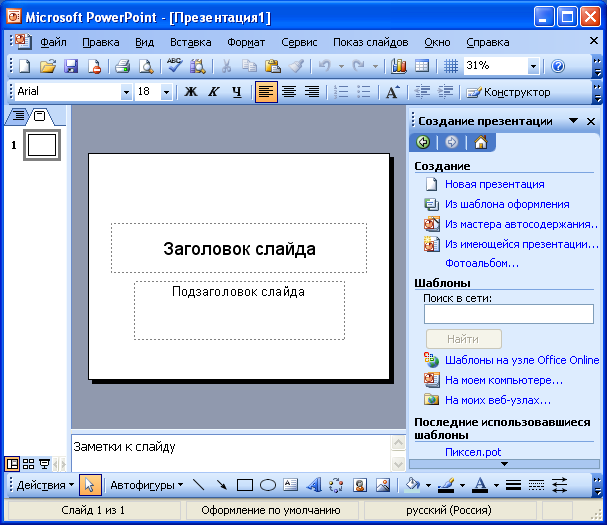Image resolution: width=607 pixels, height=525 pixels.
Task: Expand the undo history dropdown arrow
Action: (341, 67)
